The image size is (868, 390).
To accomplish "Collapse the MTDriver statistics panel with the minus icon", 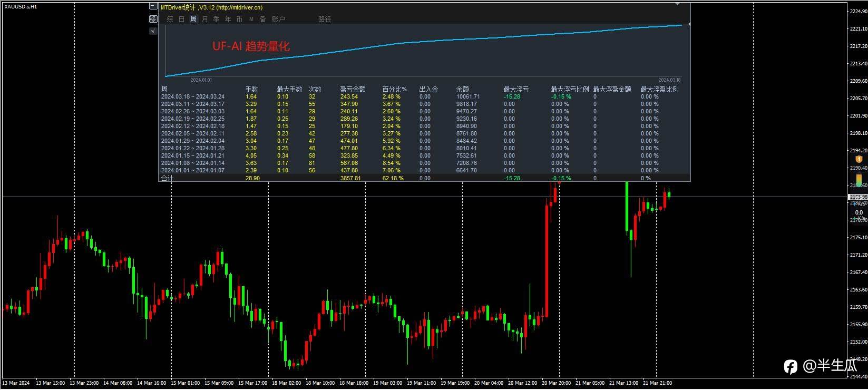I will [153, 7].
